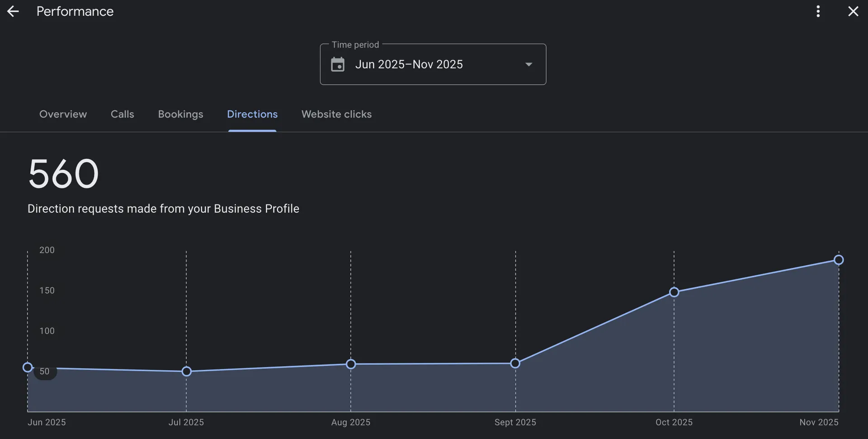Close the Performance panel
The width and height of the screenshot is (868, 439).
pos(853,11)
